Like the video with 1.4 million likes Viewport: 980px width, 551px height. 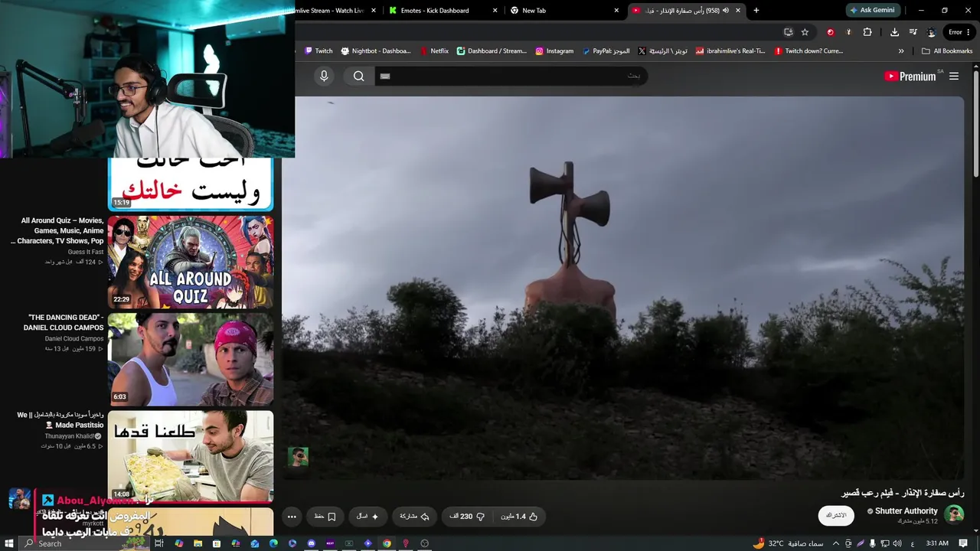pos(520,517)
